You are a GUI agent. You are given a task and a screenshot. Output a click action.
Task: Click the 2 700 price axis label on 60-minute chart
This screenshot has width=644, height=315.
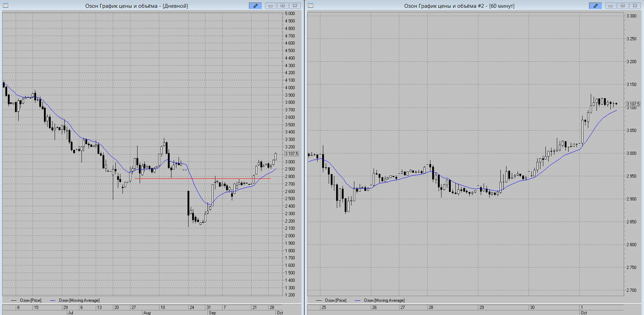coord(631,290)
